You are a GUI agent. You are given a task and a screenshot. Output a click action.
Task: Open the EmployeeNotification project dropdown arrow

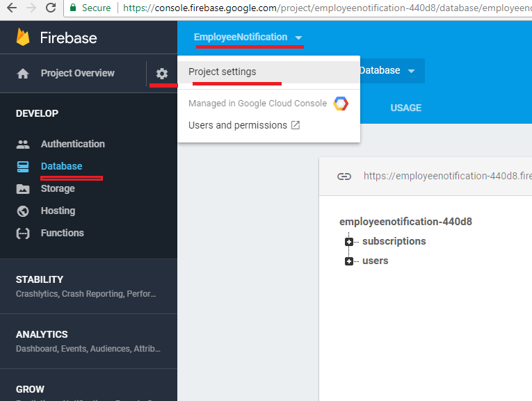coord(298,38)
